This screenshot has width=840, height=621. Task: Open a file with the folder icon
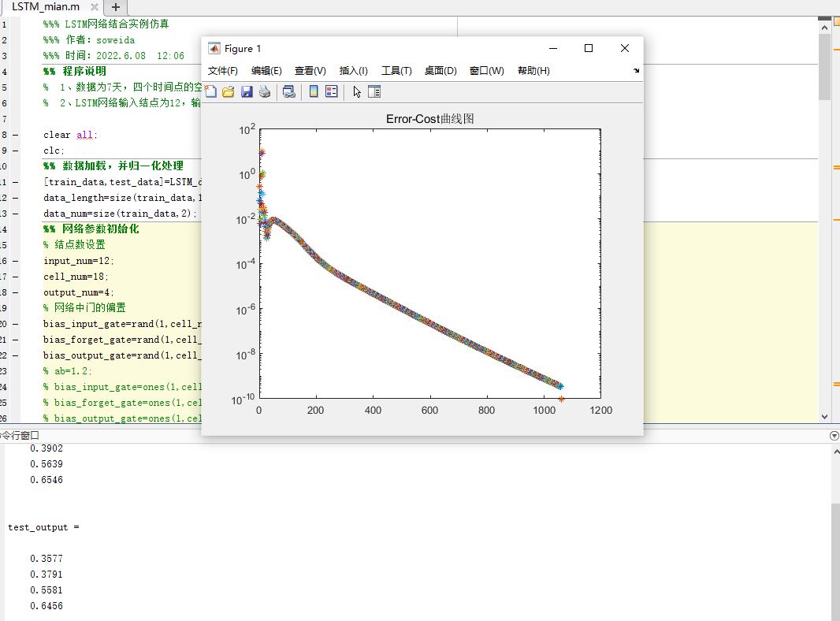[x=229, y=91]
